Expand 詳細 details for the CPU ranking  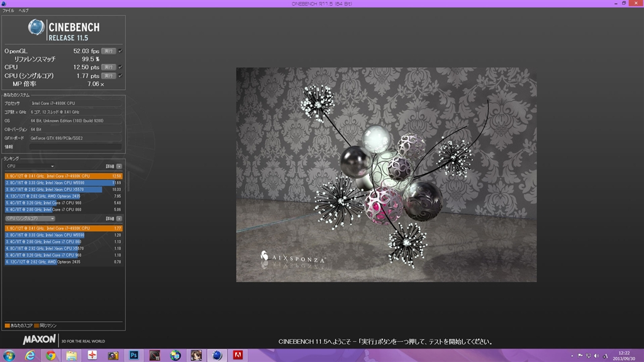119,166
